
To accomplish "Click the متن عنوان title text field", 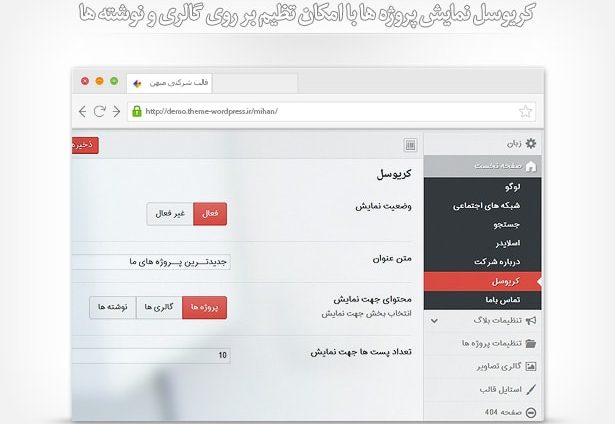I will (x=150, y=262).
